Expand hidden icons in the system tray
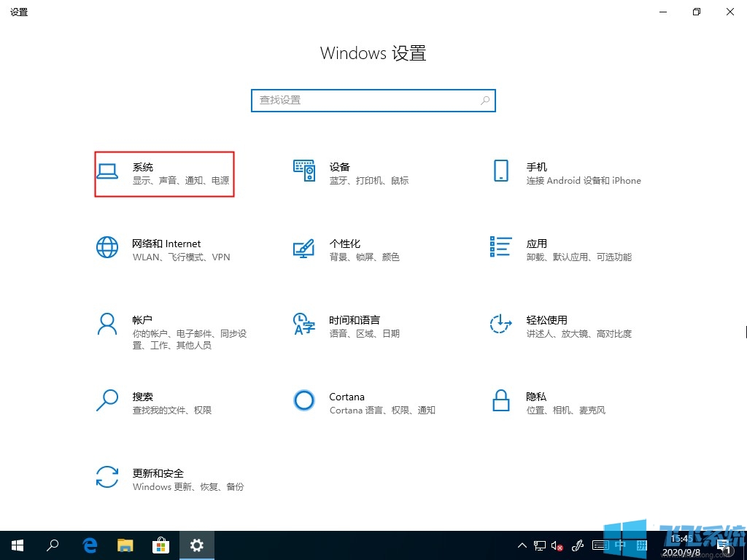This screenshot has width=747, height=560. [522, 545]
